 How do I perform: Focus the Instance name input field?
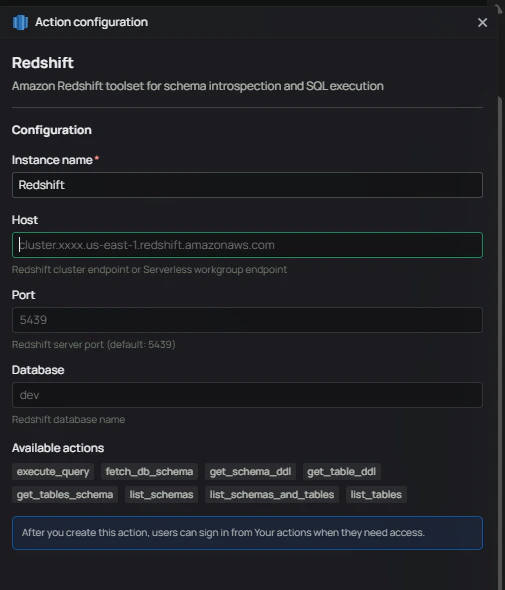tap(247, 185)
